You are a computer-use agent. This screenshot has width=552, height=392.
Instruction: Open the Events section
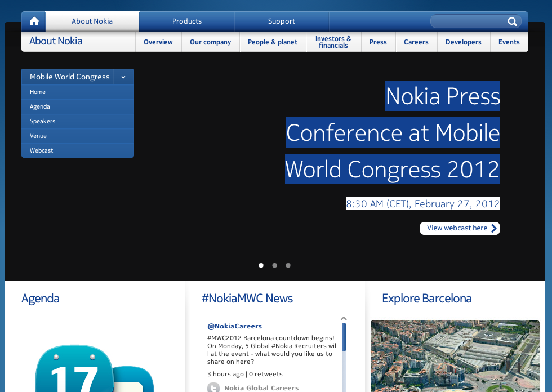pyautogui.click(x=509, y=42)
